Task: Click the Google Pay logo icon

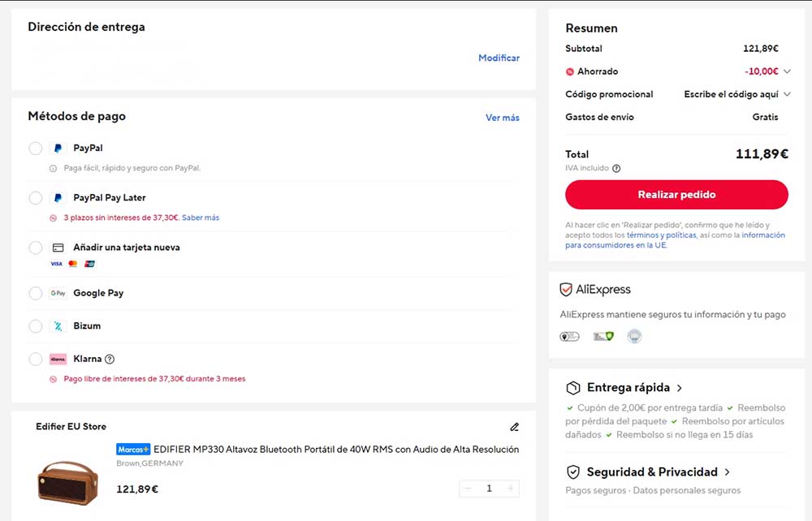Action: [58, 293]
